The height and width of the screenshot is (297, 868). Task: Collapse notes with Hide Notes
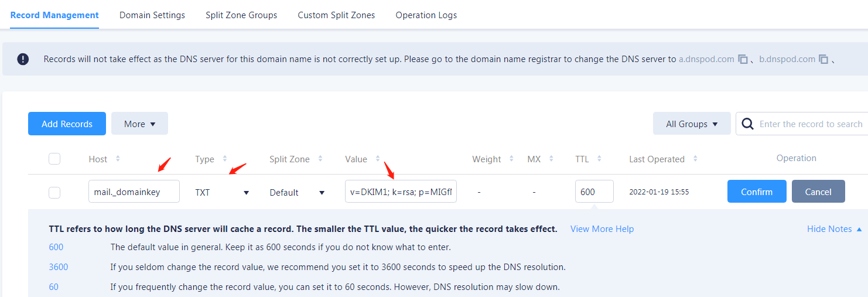coord(834,229)
